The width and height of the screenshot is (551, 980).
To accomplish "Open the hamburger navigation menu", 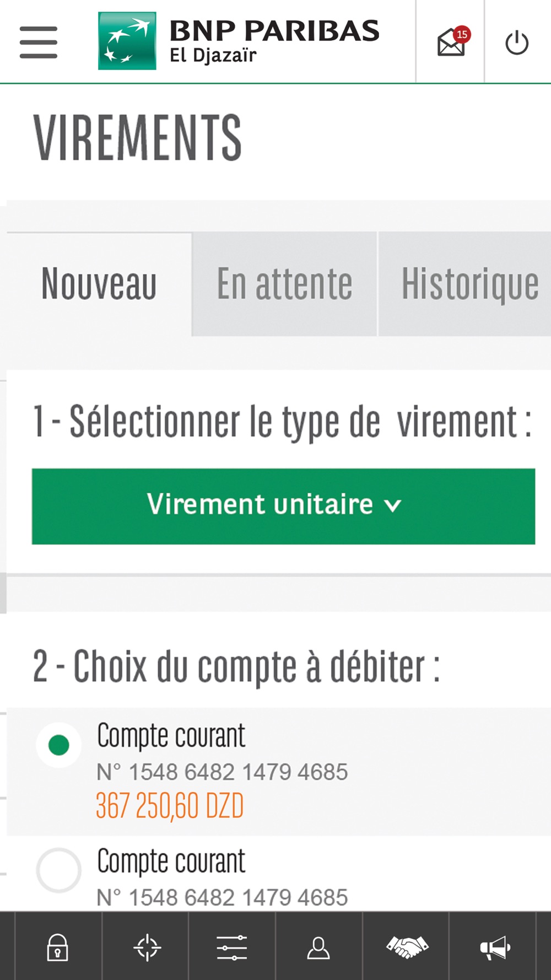I will (39, 42).
